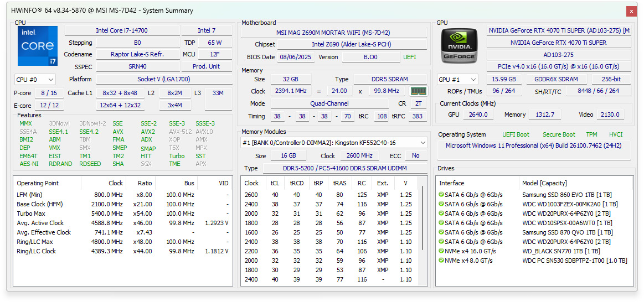Click the MSI MAG Z690M MORTAR WIFI field
Image resolution: width=644 pixels, height=302 pixels.
333,33
